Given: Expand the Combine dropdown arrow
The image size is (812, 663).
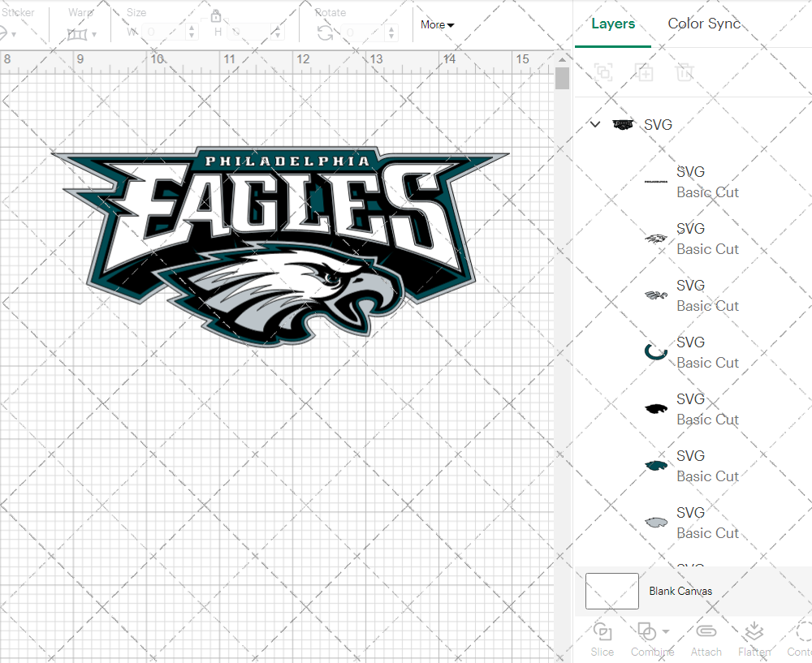Looking at the screenshot, I should 666,631.
